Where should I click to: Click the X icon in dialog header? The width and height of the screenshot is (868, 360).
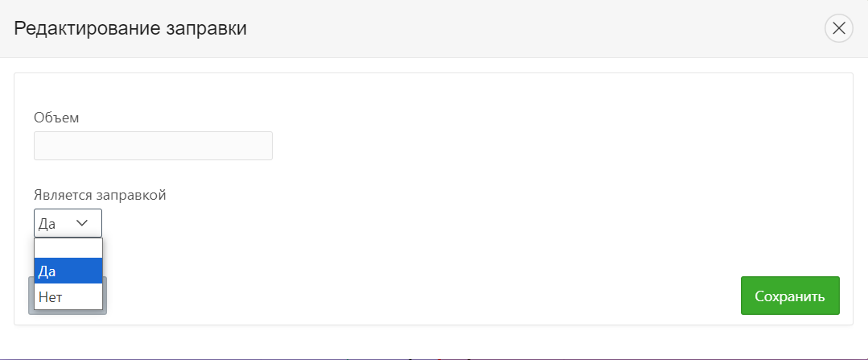pos(838,29)
